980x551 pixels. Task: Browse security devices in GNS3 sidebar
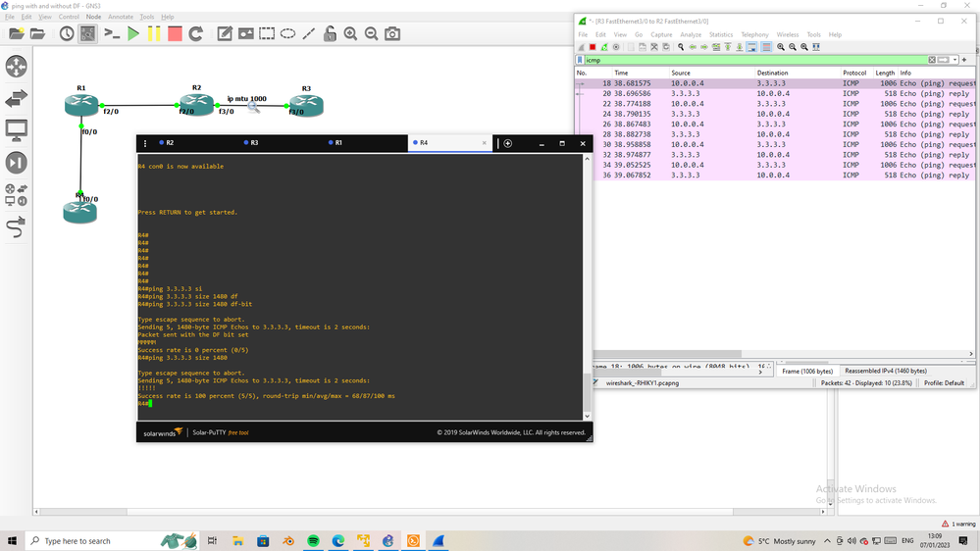[x=17, y=163]
